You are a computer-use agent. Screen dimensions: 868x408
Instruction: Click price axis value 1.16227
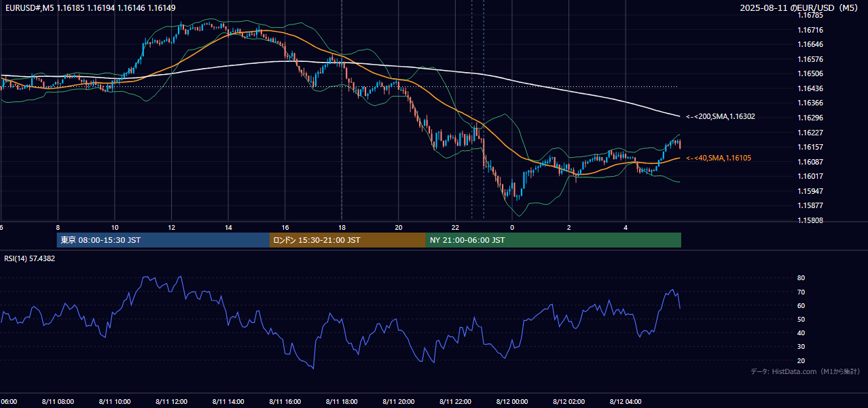(x=811, y=133)
